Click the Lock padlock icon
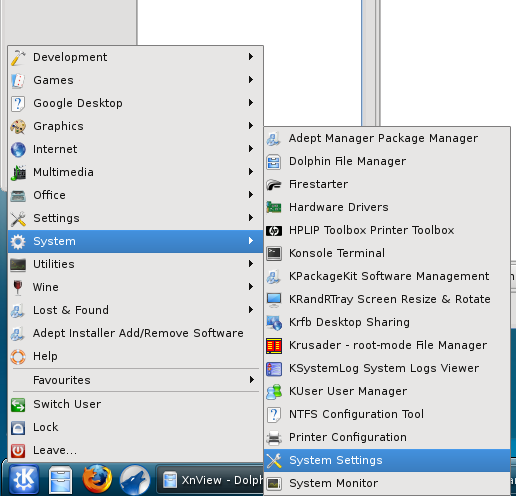This screenshot has height=497, width=516. (18, 427)
